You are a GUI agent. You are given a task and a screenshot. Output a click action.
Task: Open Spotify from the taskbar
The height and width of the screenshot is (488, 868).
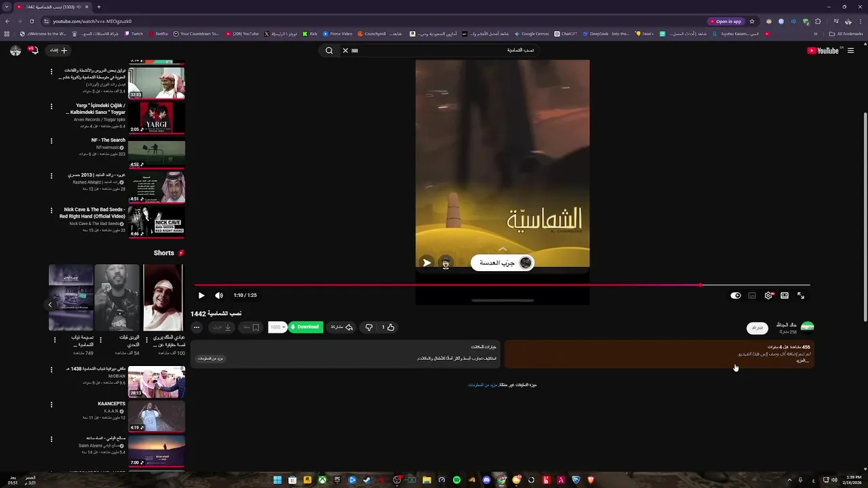(456, 480)
